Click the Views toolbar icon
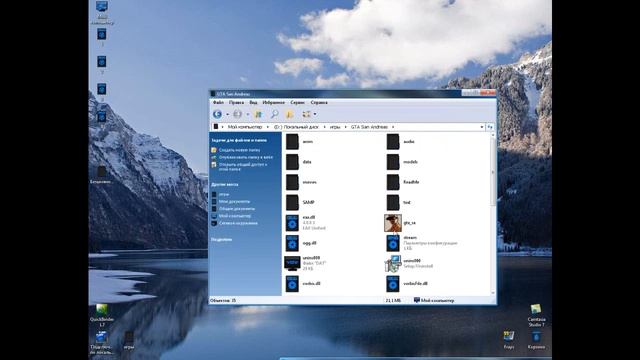This screenshot has width=640, height=360. click(x=306, y=114)
